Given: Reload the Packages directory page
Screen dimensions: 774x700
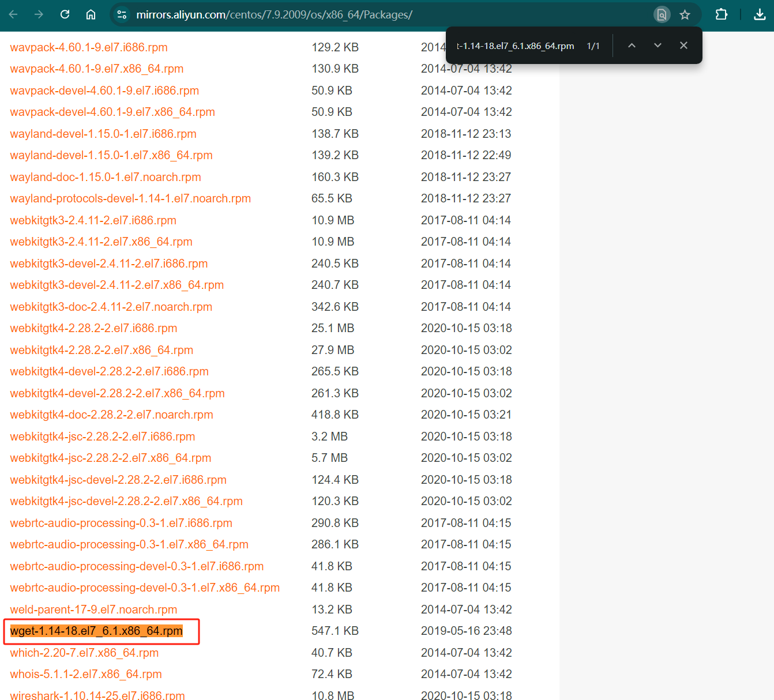Looking at the screenshot, I should point(65,14).
